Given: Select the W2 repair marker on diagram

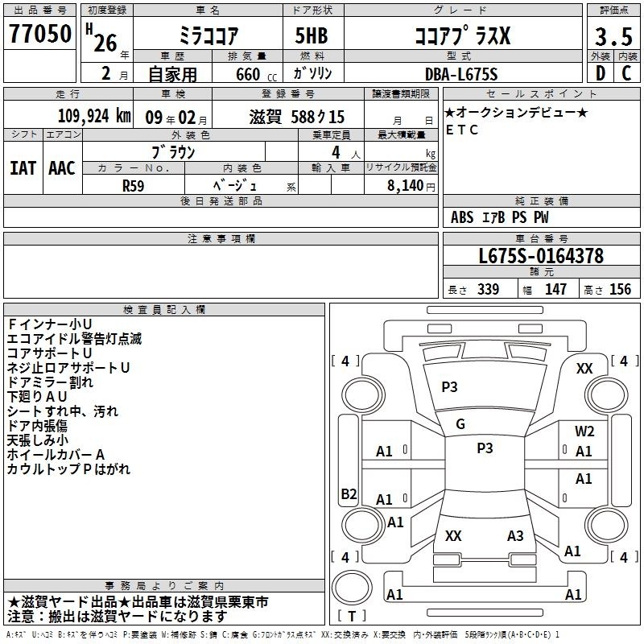Looking at the screenshot, I should click(x=584, y=431).
